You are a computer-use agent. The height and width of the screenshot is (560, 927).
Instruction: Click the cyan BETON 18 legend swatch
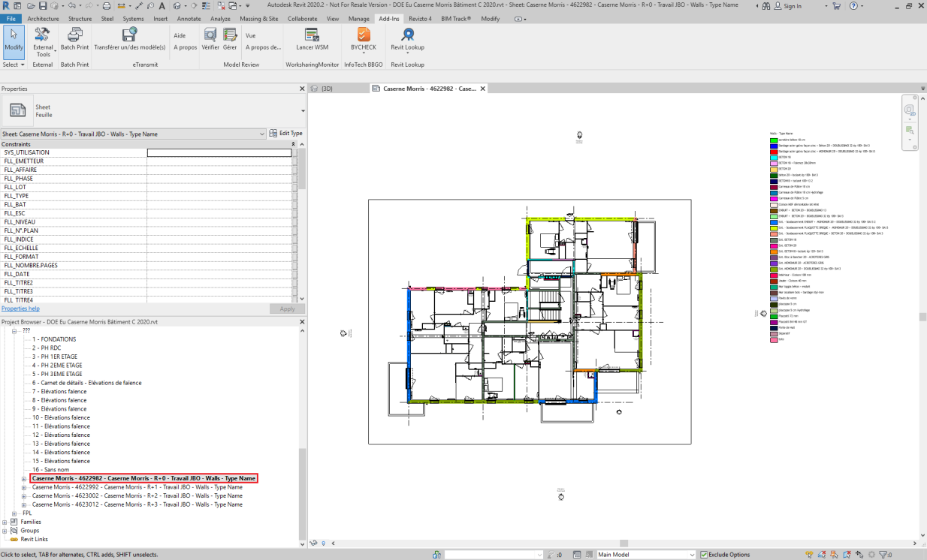tap(773, 158)
